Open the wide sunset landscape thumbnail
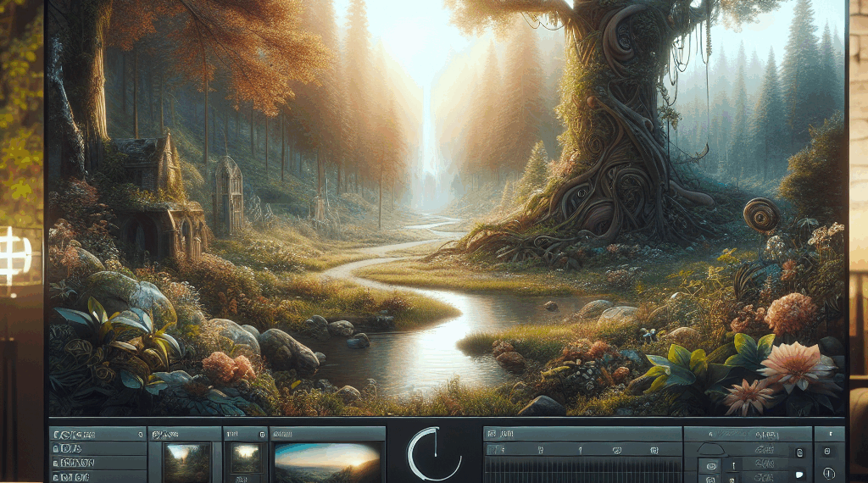 point(327,463)
